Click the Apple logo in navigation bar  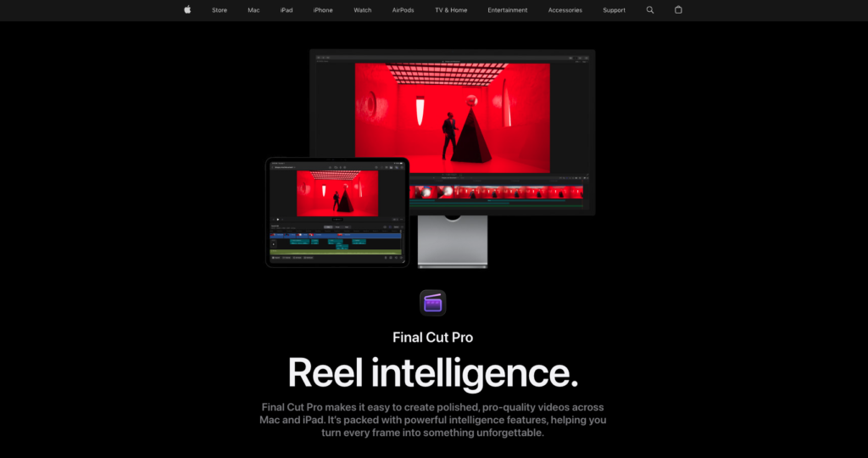pos(187,10)
